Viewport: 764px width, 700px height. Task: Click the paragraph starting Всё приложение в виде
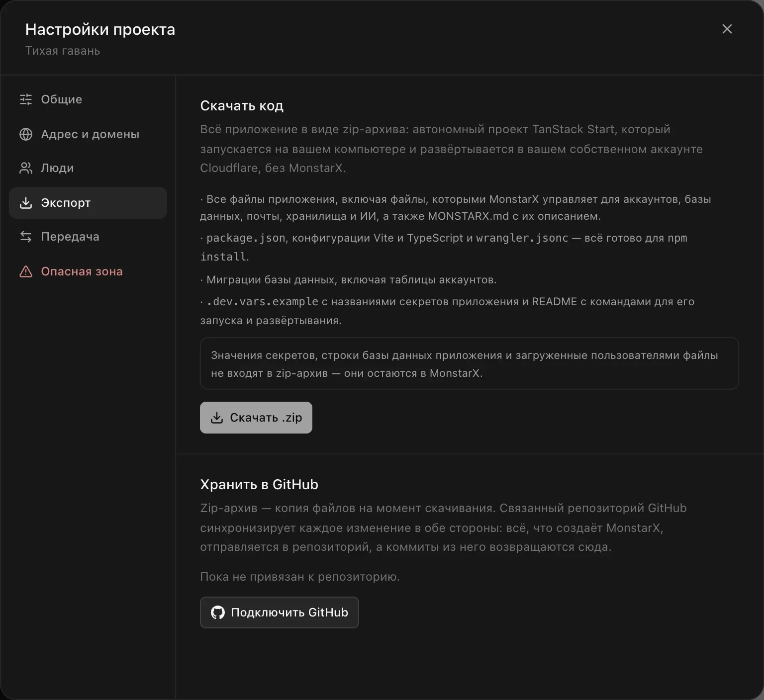point(451,149)
